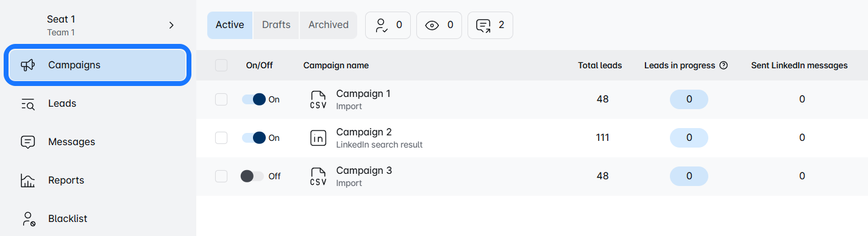Click the profile views eye counter button
The image size is (868, 236).
(439, 25)
